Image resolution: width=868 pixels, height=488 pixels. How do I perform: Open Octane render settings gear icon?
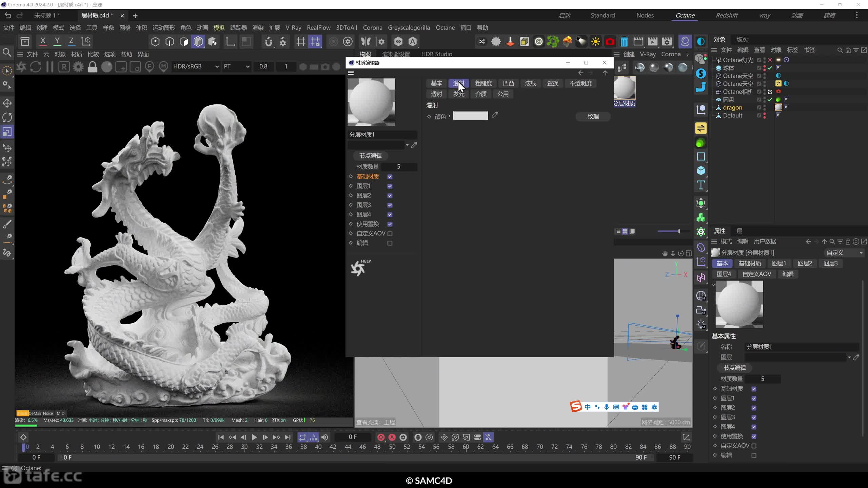[78, 67]
